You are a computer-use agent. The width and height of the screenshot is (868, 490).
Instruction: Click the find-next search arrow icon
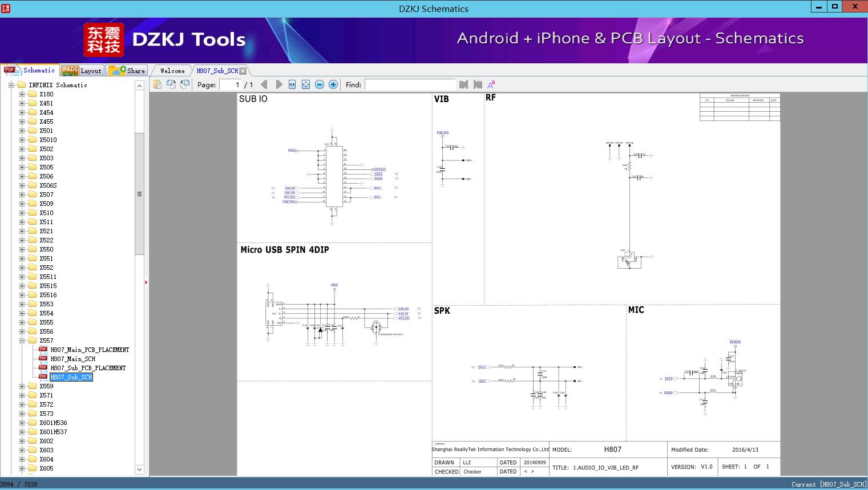point(478,84)
